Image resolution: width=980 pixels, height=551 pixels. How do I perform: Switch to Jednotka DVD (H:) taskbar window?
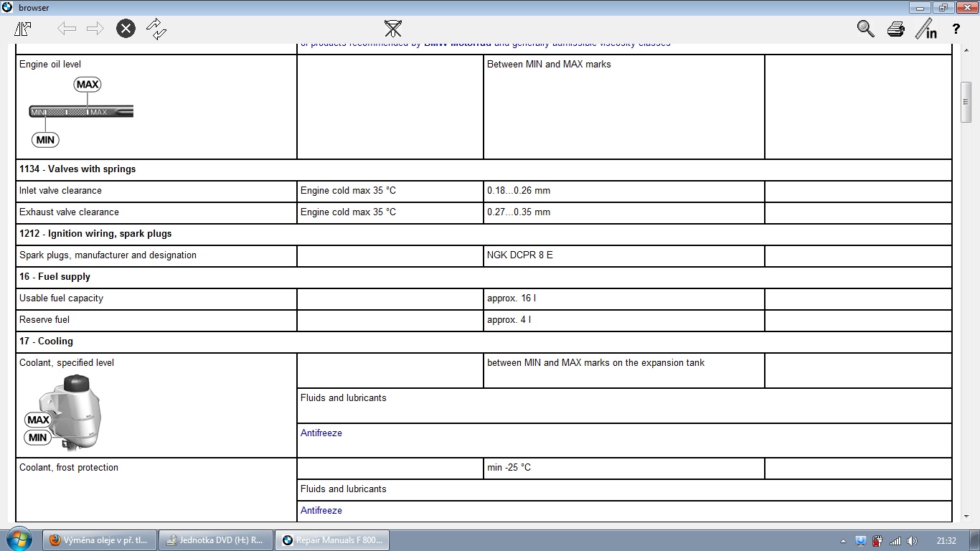[215, 540]
